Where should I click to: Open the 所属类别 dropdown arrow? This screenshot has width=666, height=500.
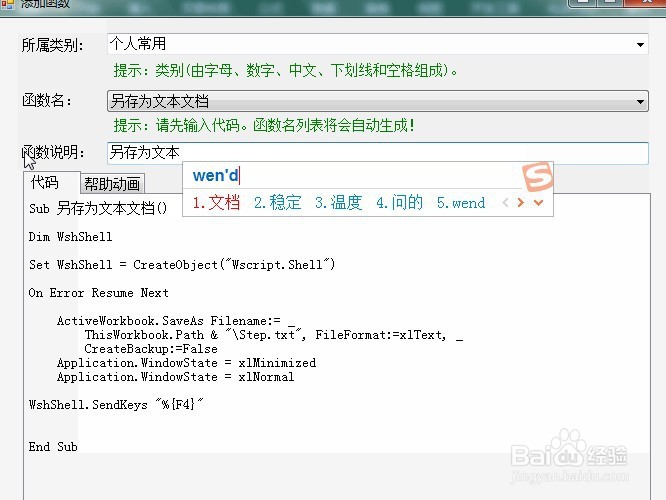640,45
